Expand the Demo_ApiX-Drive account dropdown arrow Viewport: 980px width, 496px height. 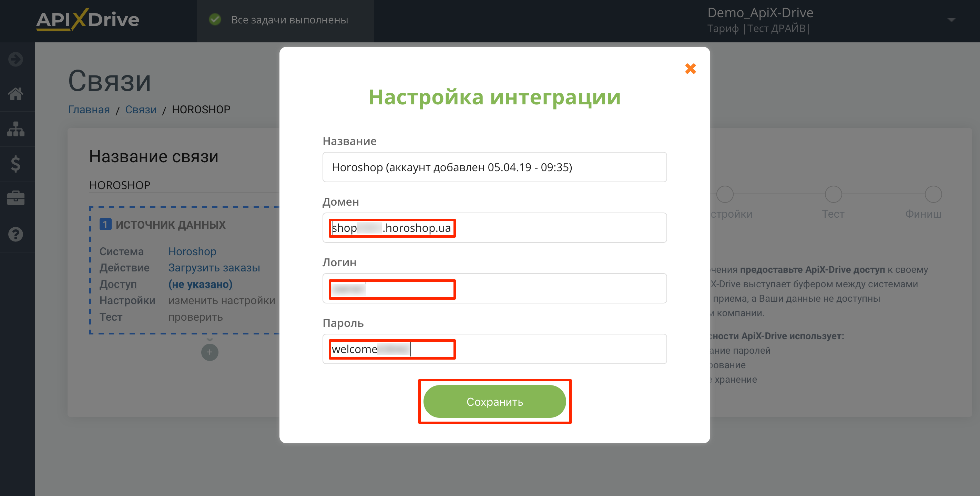click(x=951, y=20)
